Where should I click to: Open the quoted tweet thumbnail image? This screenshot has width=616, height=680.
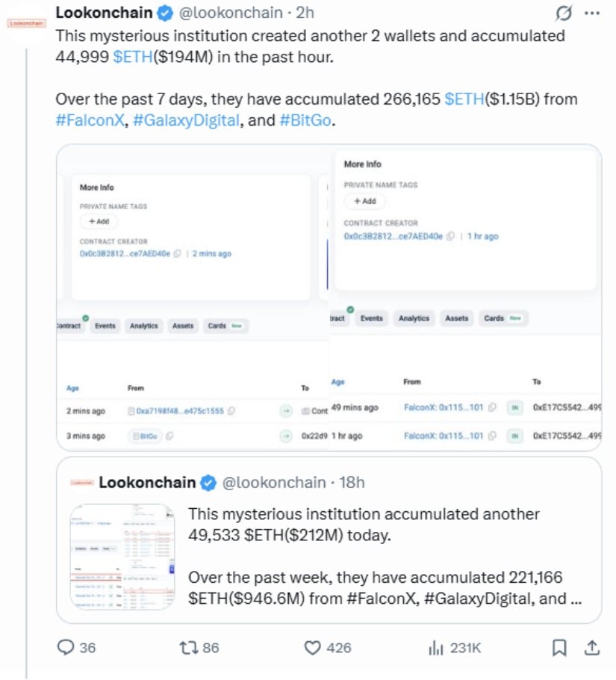(x=122, y=557)
